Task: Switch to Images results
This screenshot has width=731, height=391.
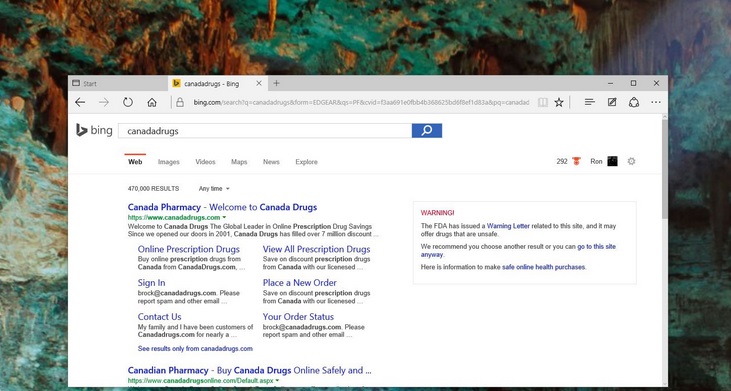Action: 169,162
